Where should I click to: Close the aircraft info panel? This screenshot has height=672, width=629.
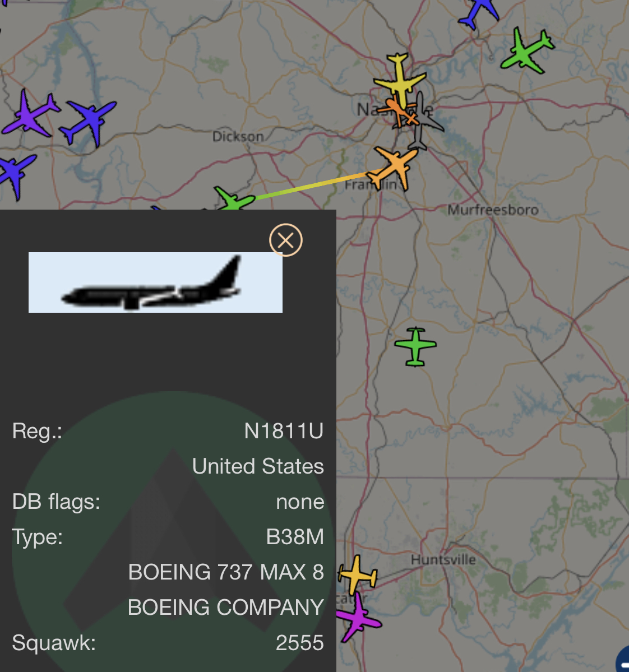click(x=285, y=240)
